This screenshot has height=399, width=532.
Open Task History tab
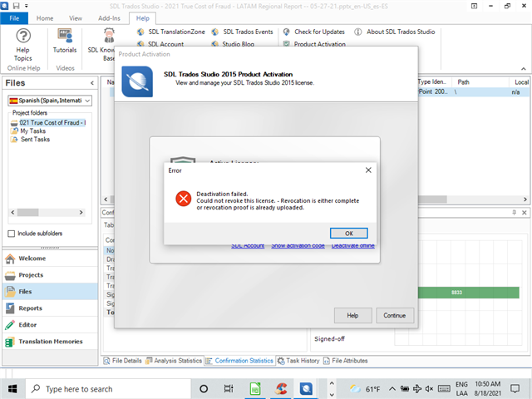point(298,361)
